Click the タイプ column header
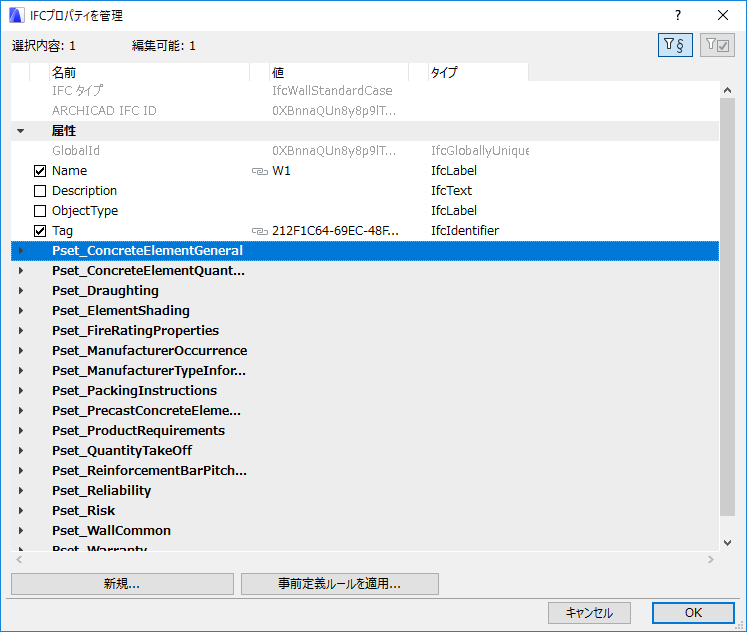The width and height of the screenshot is (747, 632). pyautogui.click(x=478, y=72)
